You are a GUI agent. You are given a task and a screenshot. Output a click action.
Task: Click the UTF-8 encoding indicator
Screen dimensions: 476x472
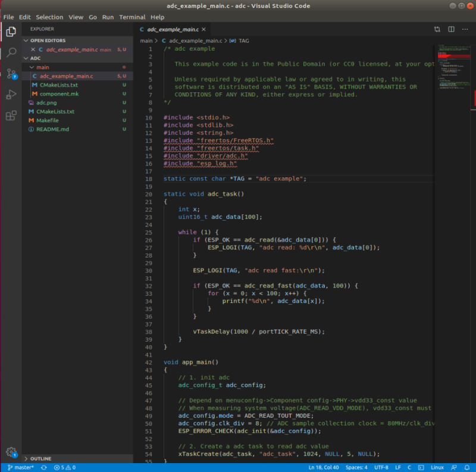(x=381, y=467)
